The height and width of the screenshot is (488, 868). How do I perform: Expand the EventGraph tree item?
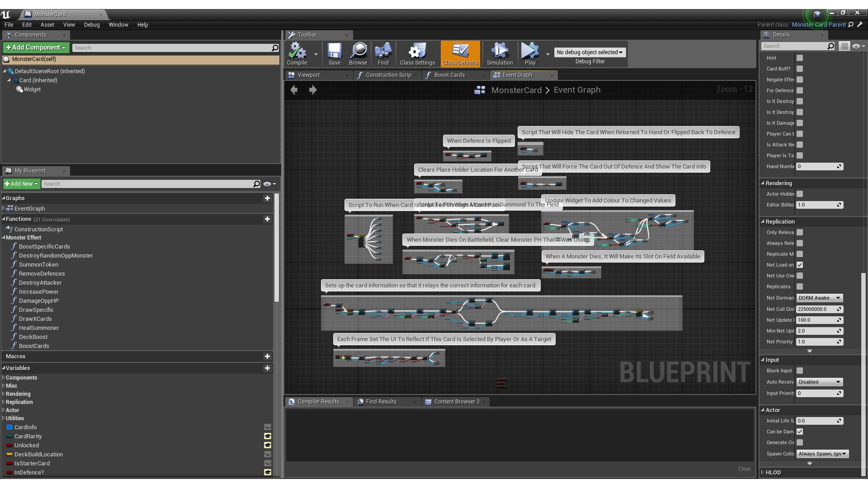point(4,208)
